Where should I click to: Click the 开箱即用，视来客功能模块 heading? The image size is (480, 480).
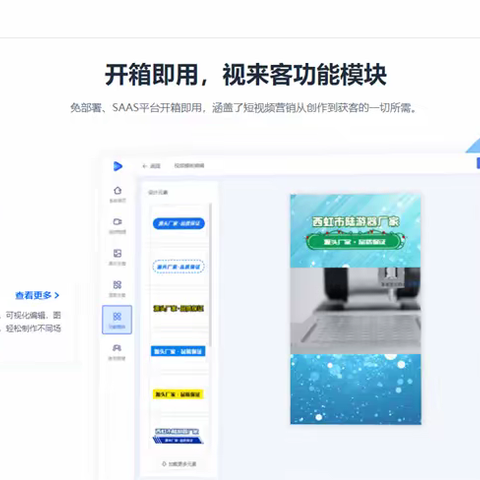click(x=246, y=75)
